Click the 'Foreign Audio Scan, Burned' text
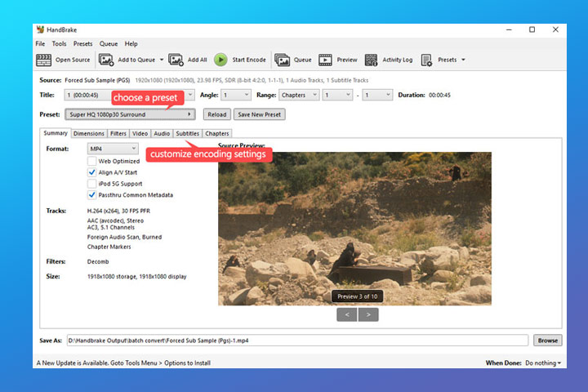The height and width of the screenshot is (392, 588). (x=124, y=237)
